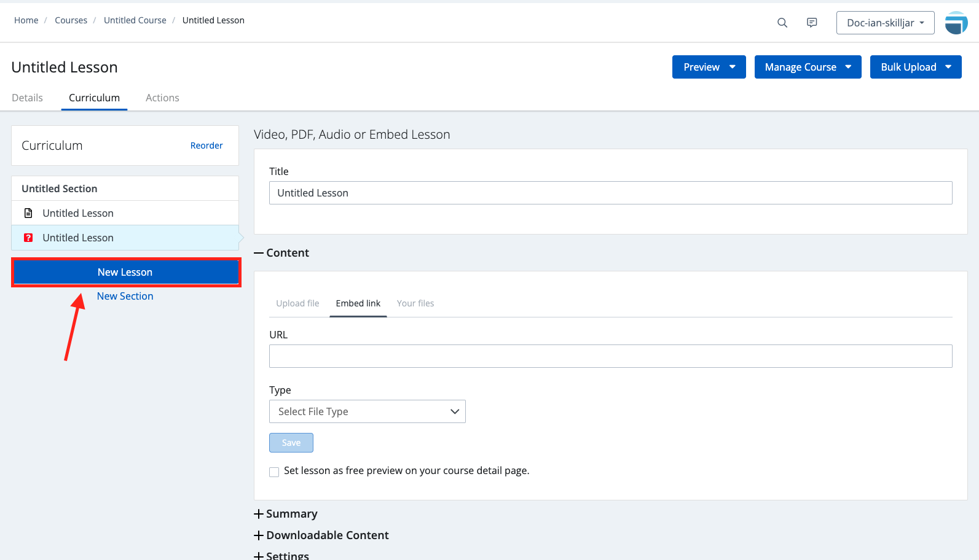Open the messages chat icon

click(x=812, y=23)
